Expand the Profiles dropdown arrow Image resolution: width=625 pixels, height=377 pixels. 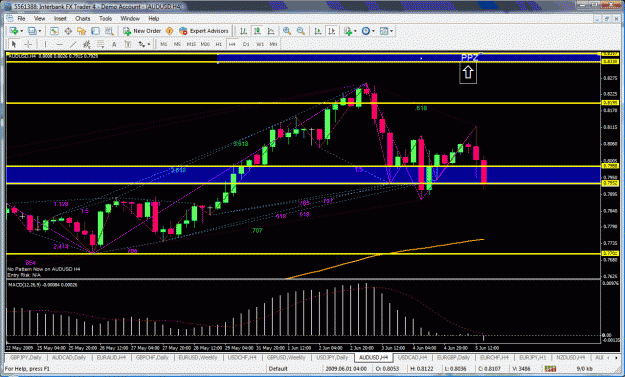[x=39, y=31]
